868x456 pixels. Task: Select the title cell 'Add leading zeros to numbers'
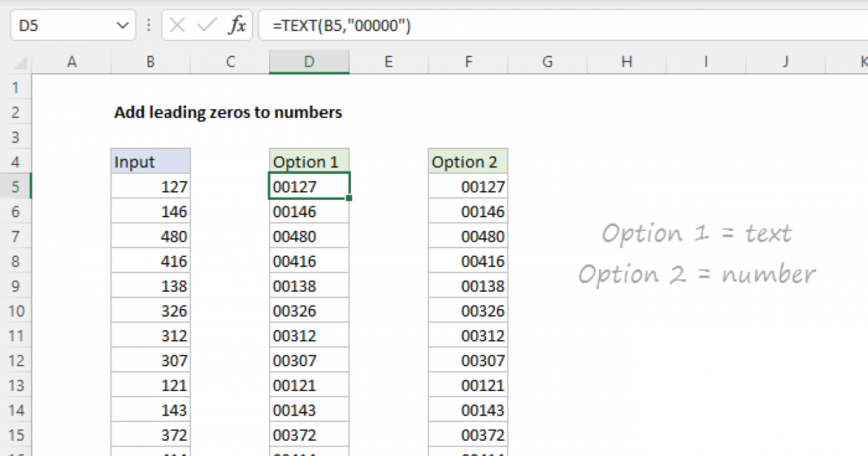(228, 112)
